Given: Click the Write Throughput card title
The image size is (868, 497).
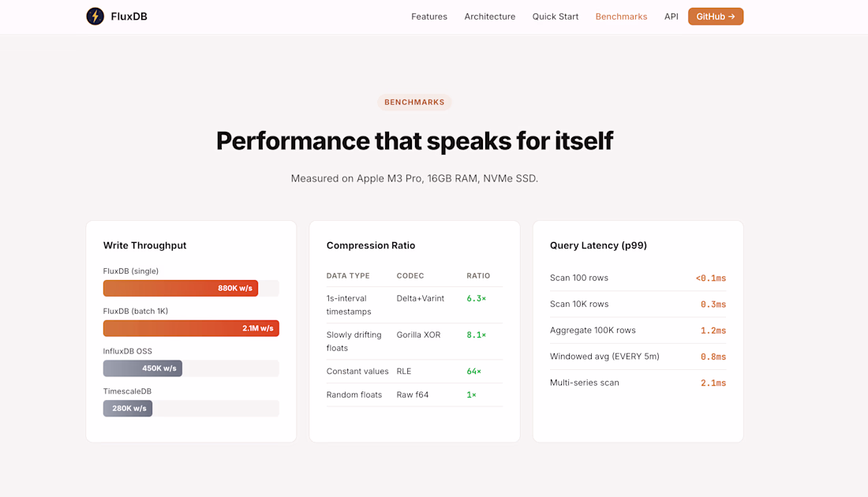Looking at the screenshot, I should [144, 245].
